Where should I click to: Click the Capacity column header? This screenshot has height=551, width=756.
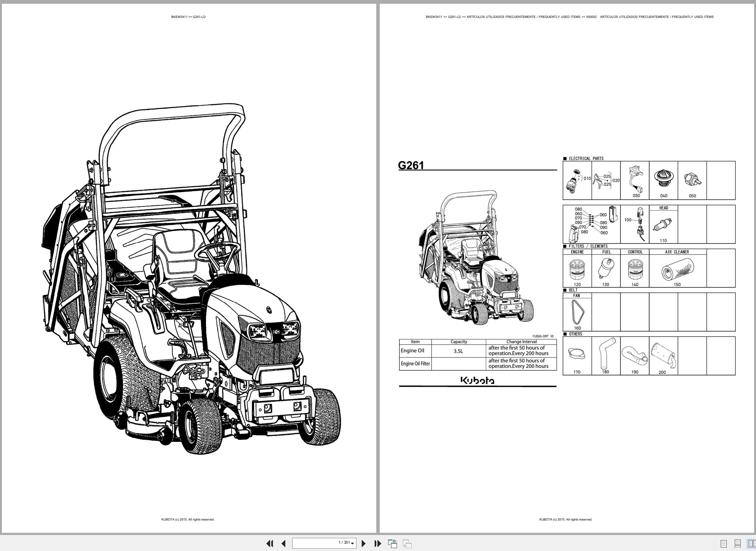click(459, 341)
